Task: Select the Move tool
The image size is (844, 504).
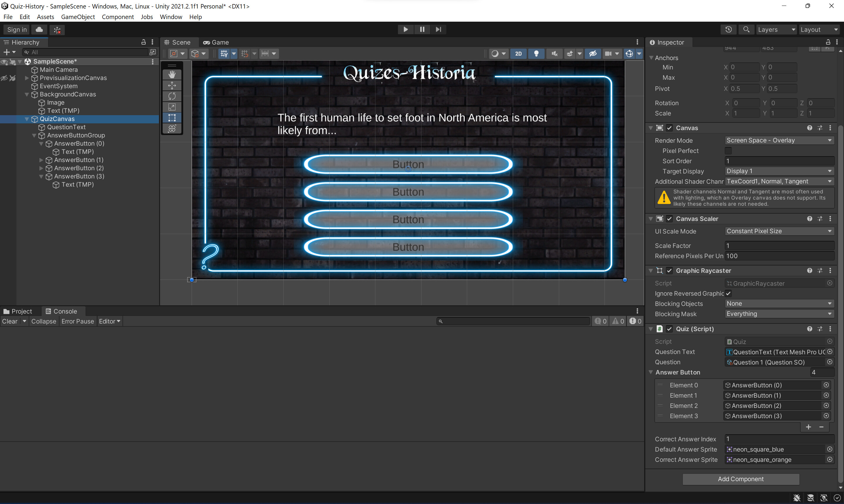Action: [172, 85]
